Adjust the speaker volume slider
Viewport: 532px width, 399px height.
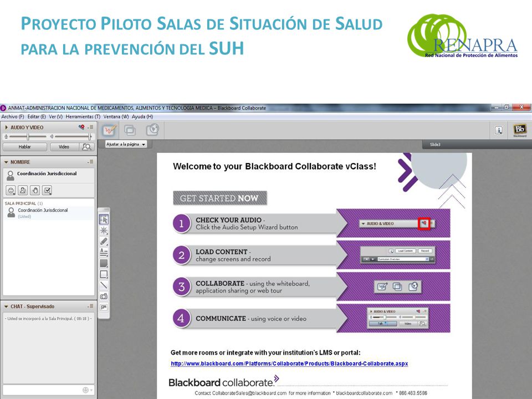coord(73,137)
